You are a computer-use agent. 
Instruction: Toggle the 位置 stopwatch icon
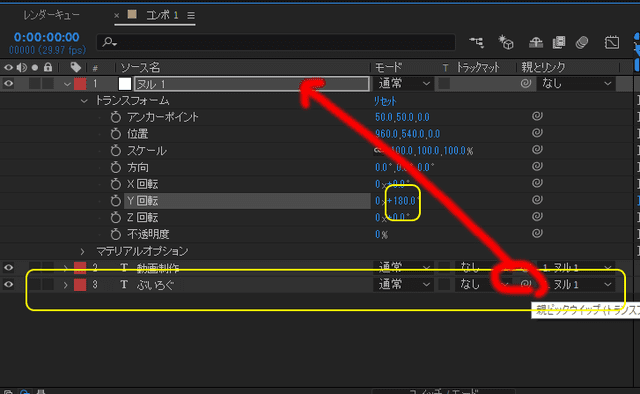(116, 134)
